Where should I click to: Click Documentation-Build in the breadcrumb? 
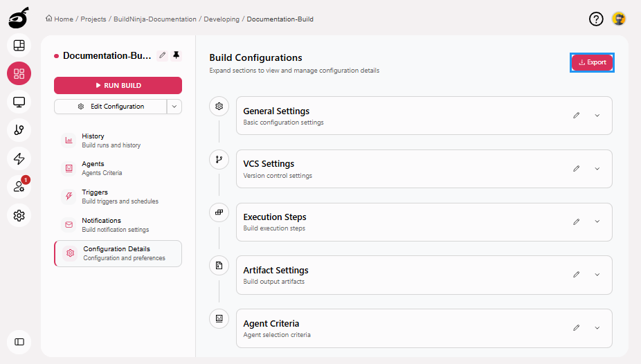click(x=280, y=19)
